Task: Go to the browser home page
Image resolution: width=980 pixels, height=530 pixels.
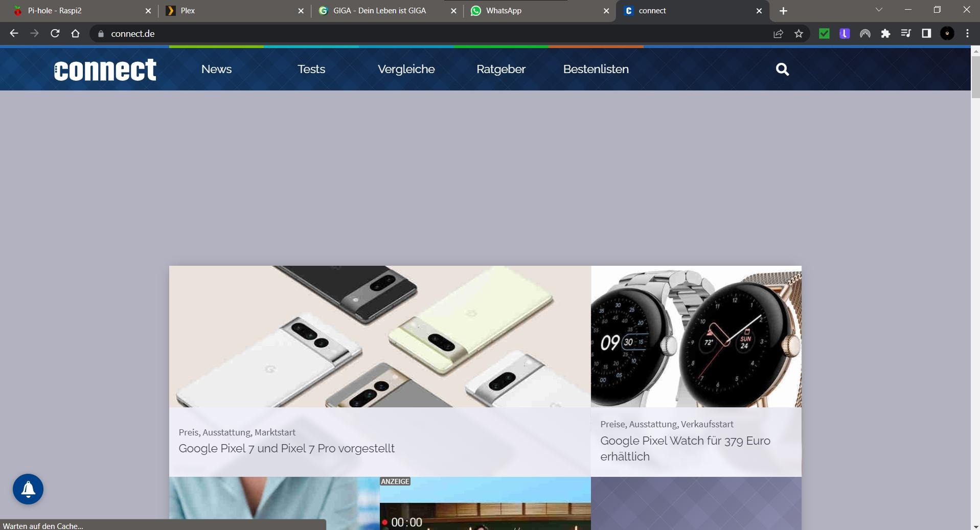Action: tap(76, 34)
